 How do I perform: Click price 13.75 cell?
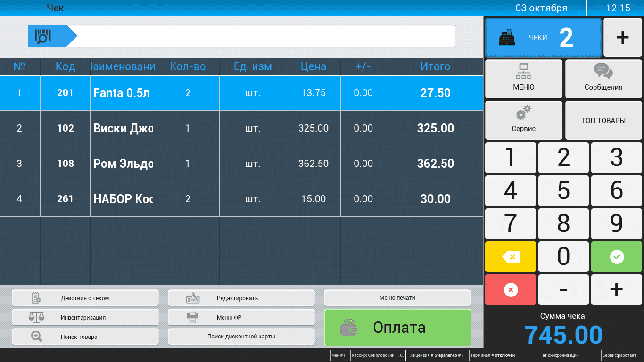pyautogui.click(x=314, y=93)
